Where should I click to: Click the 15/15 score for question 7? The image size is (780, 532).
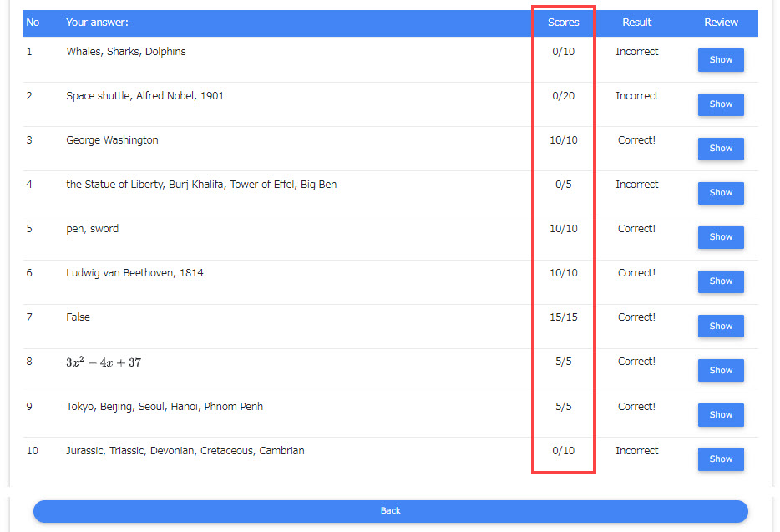[x=563, y=317]
